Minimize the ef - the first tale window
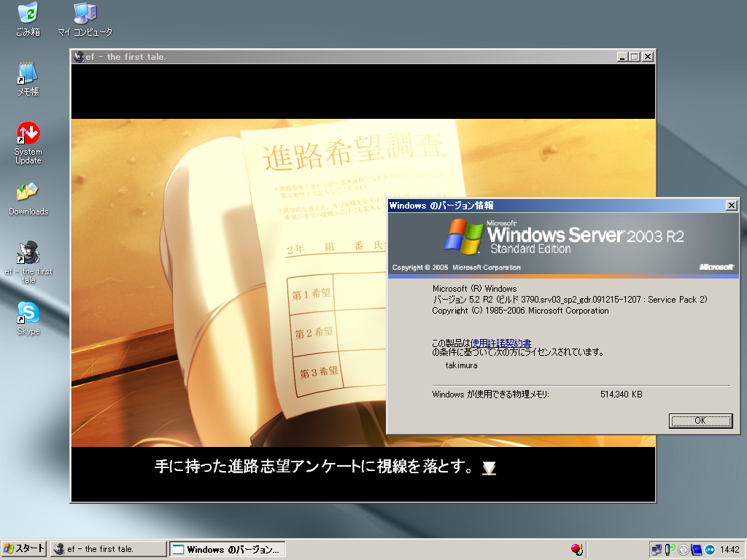 click(x=622, y=57)
